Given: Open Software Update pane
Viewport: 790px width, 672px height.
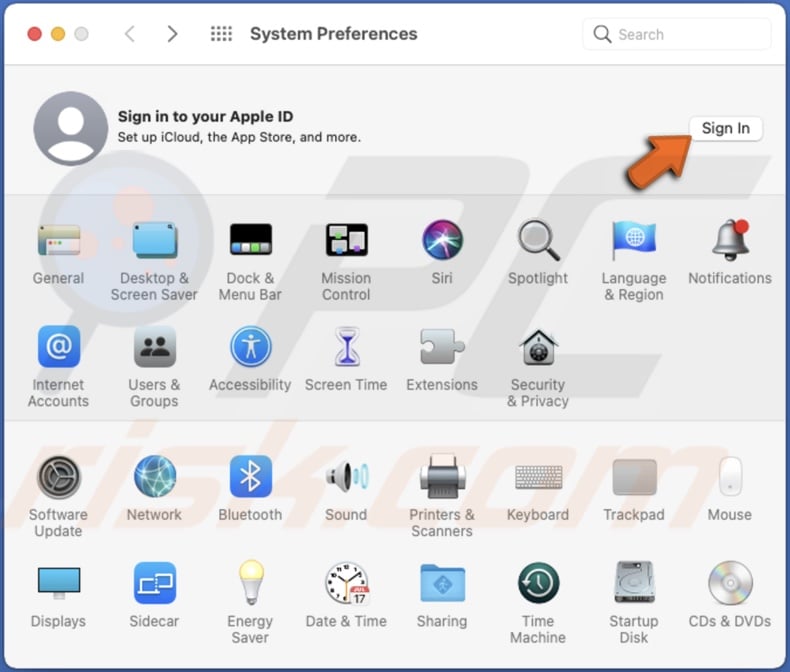Looking at the screenshot, I should tap(58, 477).
